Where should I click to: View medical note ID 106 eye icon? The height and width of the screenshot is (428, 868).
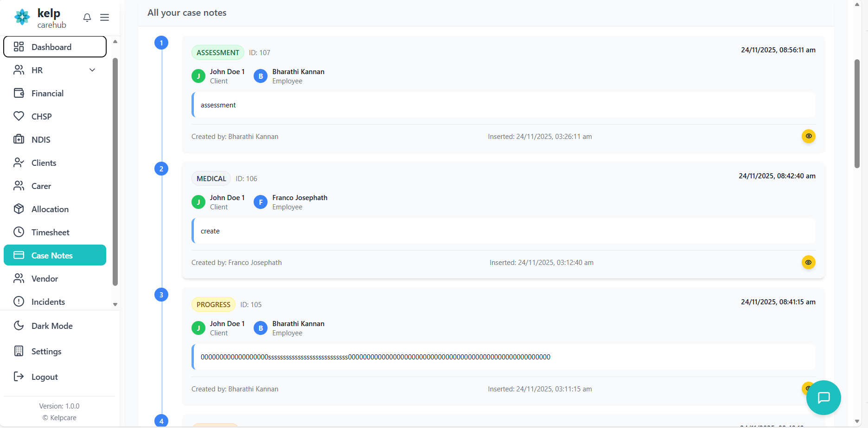point(808,263)
